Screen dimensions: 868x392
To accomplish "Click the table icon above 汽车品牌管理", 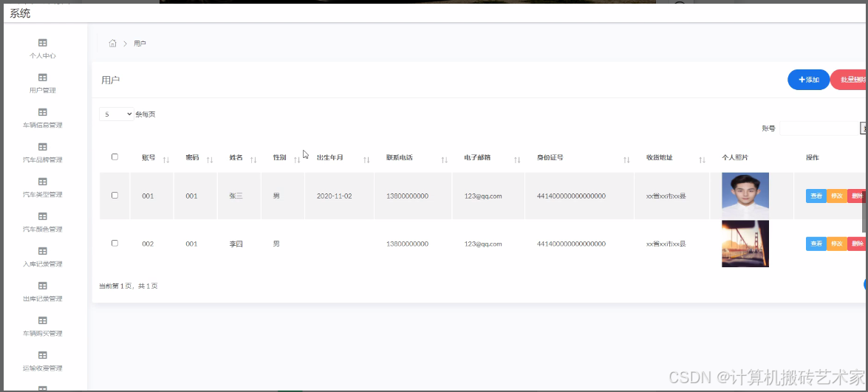I will click(43, 147).
